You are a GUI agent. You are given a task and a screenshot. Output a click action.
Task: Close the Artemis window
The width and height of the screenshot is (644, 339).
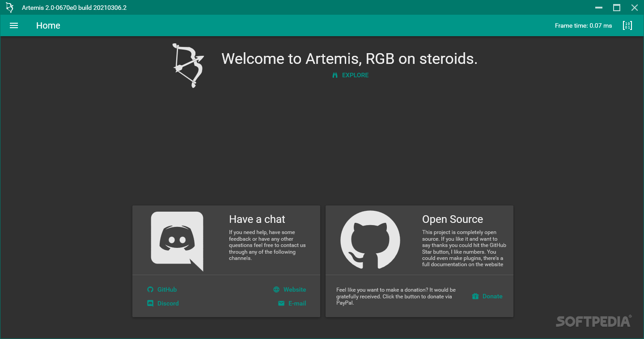635,8
